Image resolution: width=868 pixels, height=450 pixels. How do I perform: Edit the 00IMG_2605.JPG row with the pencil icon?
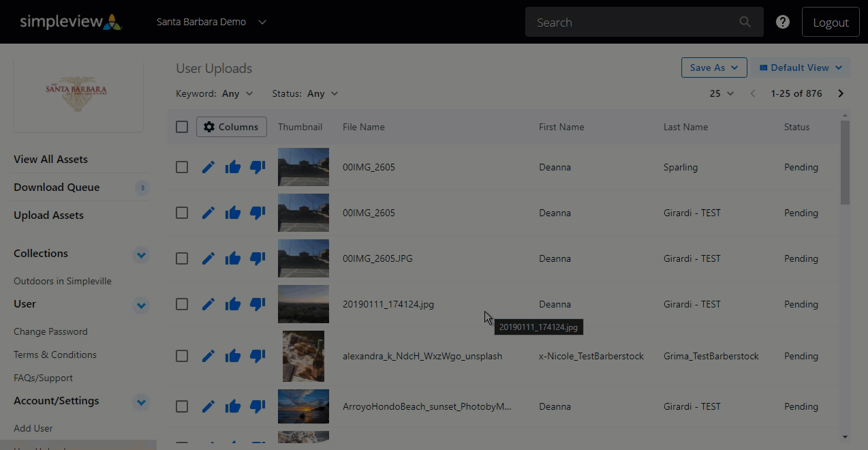click(x=208, y=258)
